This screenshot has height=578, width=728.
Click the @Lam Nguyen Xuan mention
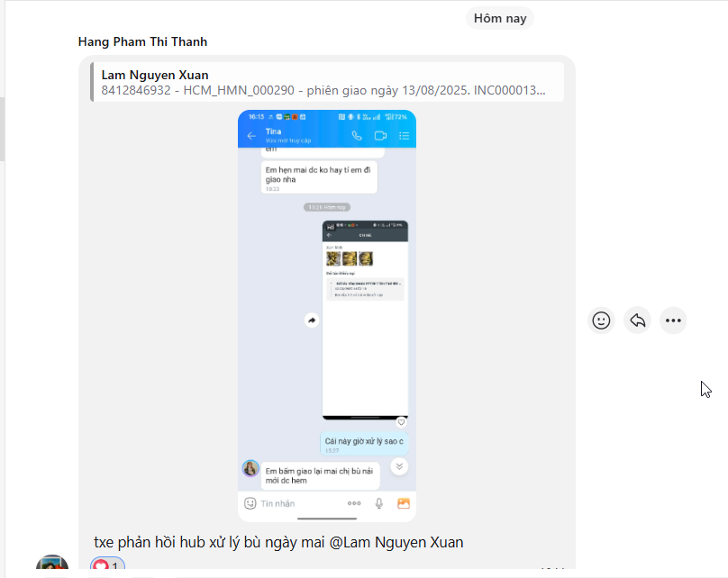point(396,542)
